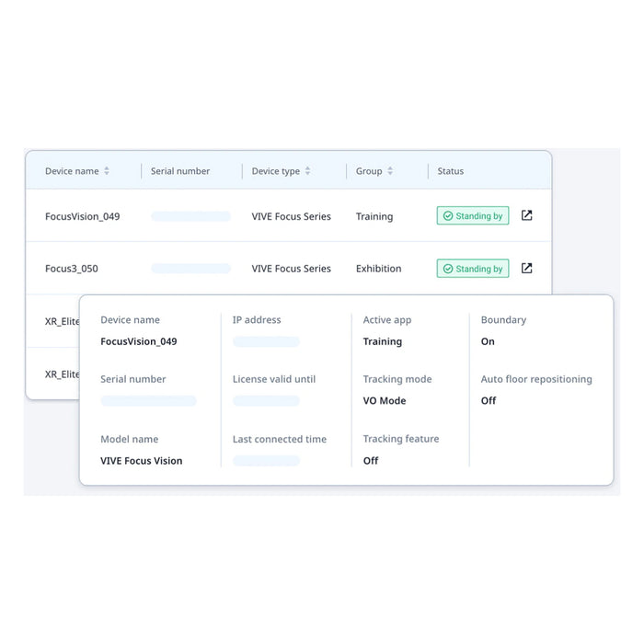Screen dimensions: 644x644
Task: Open details for Focus3_050 via external-link icon
Action: [526, 269]
